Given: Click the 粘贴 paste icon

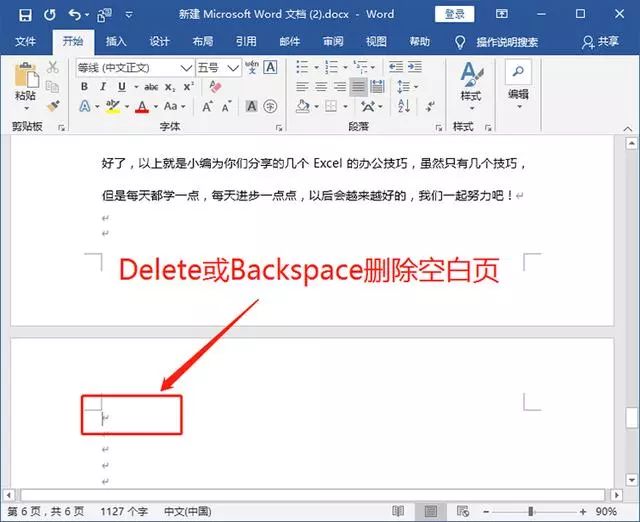Looking at the screenshot, I should [x=26, y=75].
